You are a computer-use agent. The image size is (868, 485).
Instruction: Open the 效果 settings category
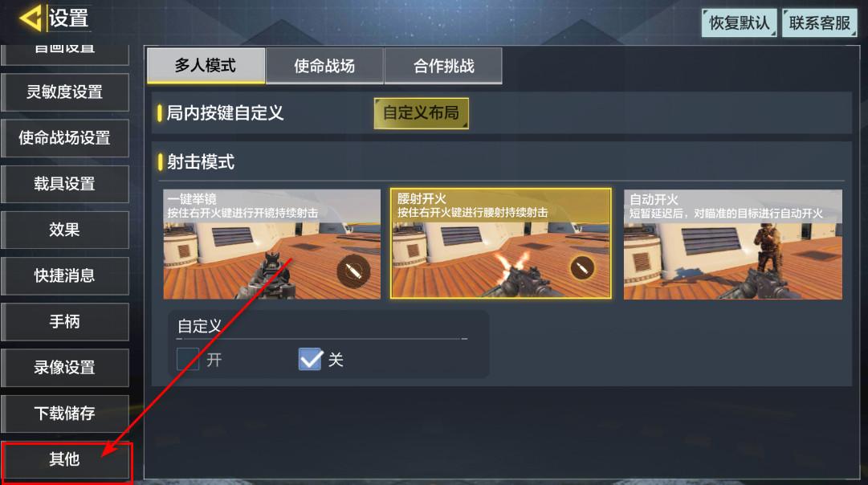65,230
